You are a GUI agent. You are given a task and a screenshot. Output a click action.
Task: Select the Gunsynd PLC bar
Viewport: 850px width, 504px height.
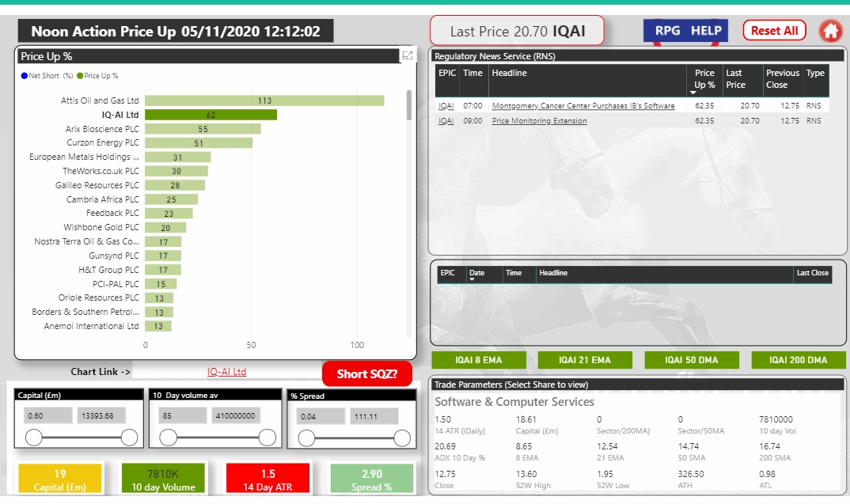click(163, 256)
